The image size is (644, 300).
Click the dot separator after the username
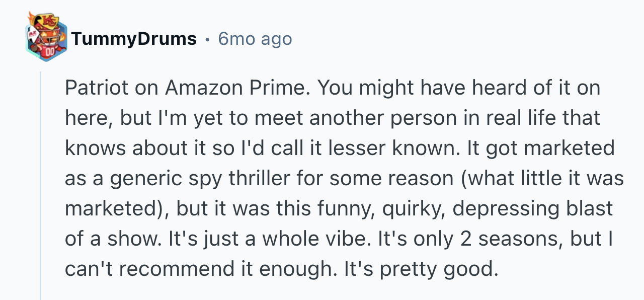coord(207,39)
